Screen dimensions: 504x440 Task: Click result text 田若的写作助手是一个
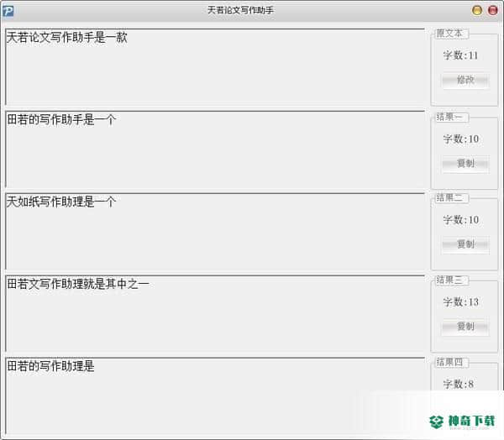61,120
